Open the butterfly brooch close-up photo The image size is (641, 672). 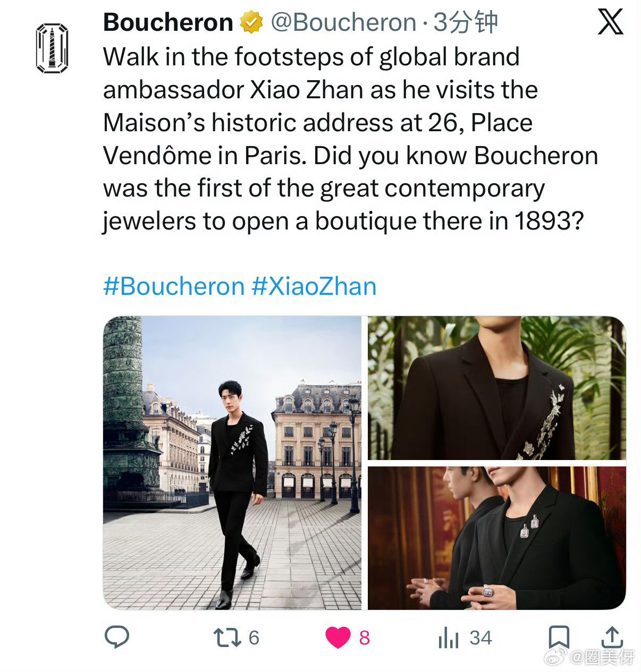(x=496, y=388)
